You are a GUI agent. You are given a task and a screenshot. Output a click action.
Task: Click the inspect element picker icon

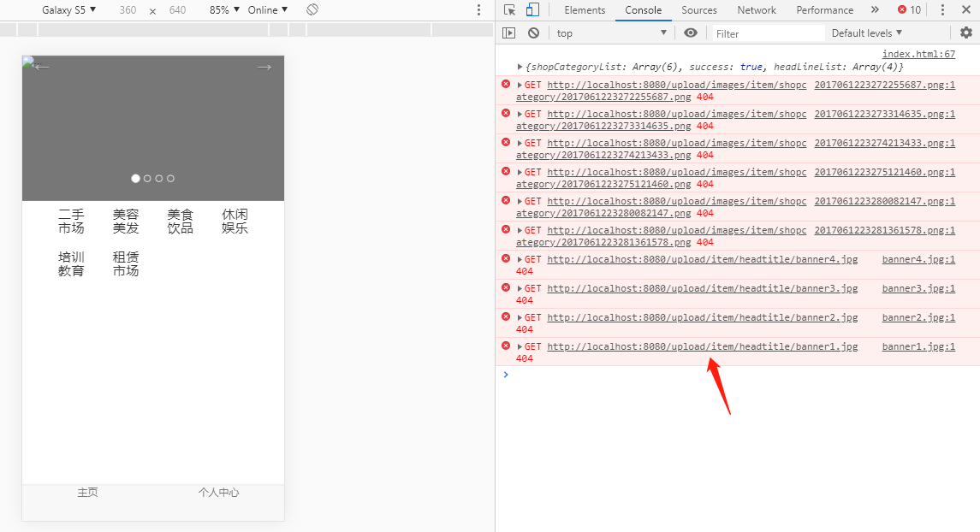tap(510, 10)
